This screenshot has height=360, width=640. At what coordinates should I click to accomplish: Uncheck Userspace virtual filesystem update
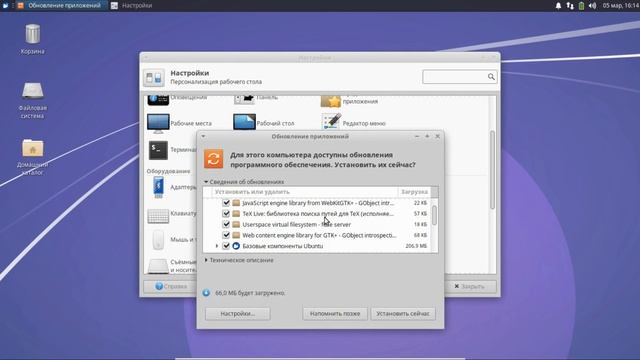(226, 224)
